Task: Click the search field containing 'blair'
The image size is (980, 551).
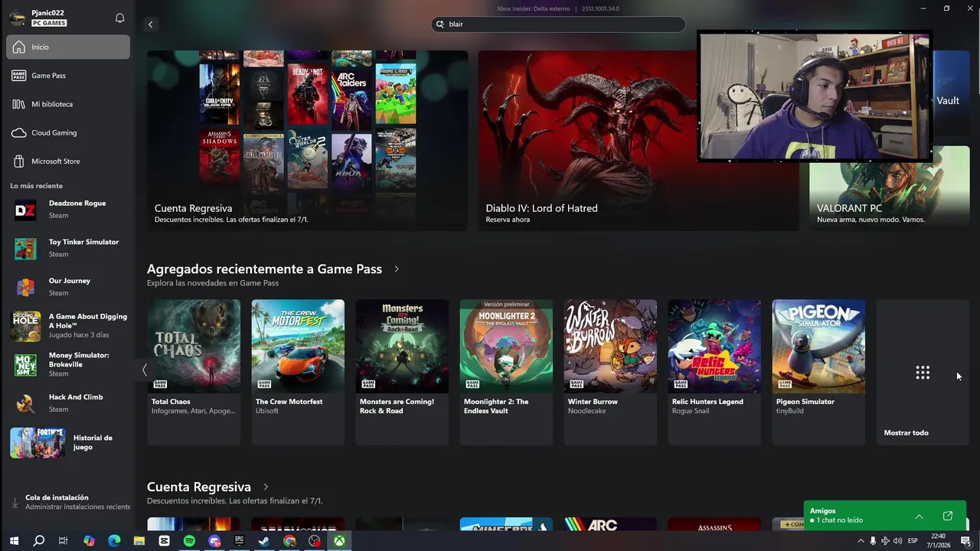Action: coord(558,24)
